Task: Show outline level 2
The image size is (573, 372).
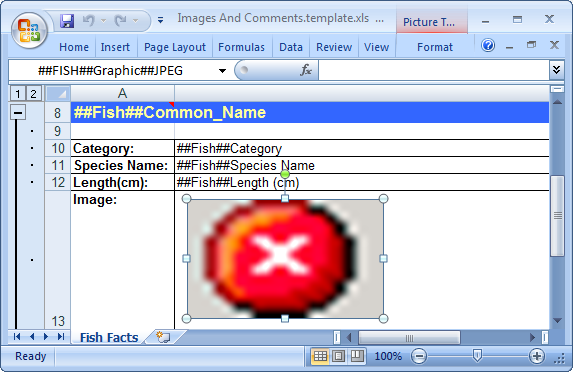Action: point(34,94)
